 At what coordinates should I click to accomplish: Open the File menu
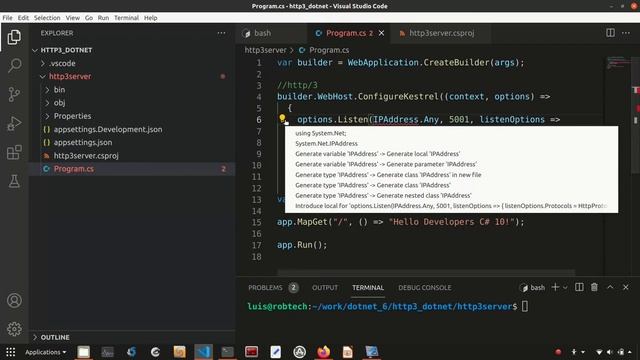click(7, 18)
